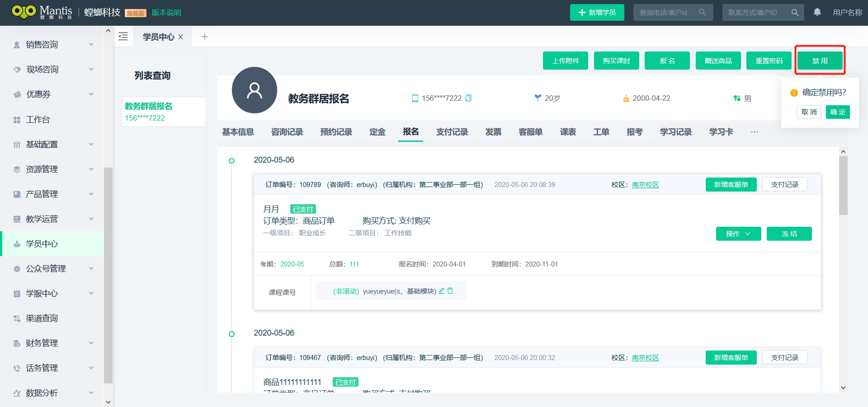This screenshot has width=868, height=407.
Task: Copy phone number 156****7222 icon
Action: click(x=468, y=98)
